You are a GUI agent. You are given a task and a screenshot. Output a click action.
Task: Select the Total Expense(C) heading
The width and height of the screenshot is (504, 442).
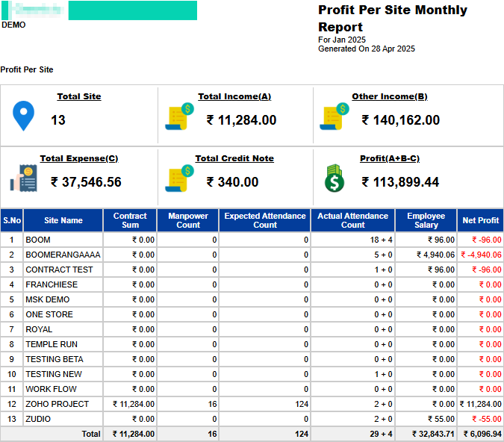pos(79,158)
